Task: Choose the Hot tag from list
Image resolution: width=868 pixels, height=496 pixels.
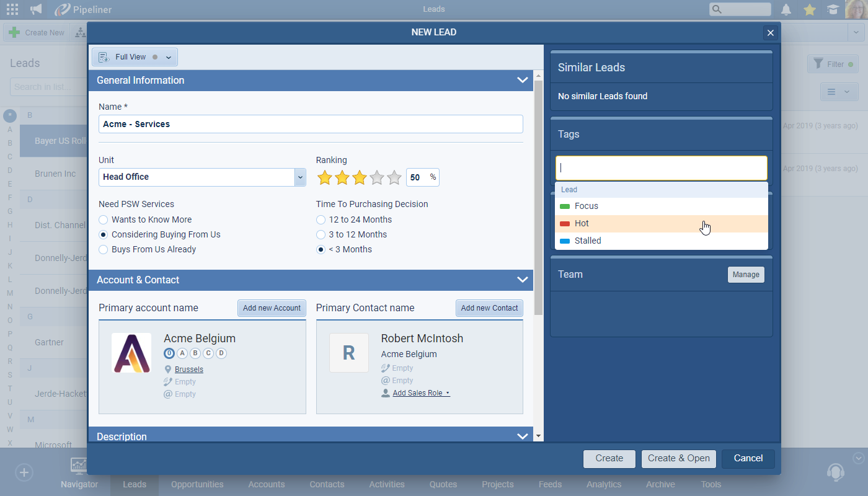Action: click(582, 223)
